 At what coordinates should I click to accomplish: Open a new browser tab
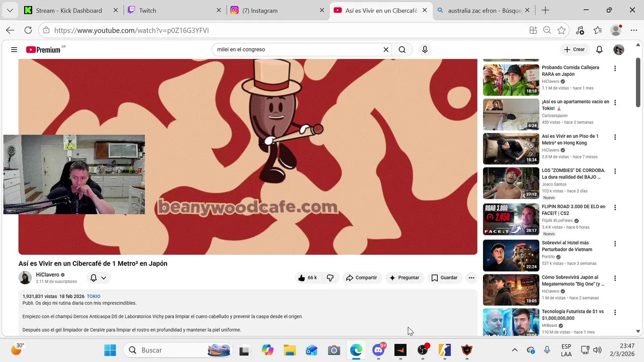[545, 10]
